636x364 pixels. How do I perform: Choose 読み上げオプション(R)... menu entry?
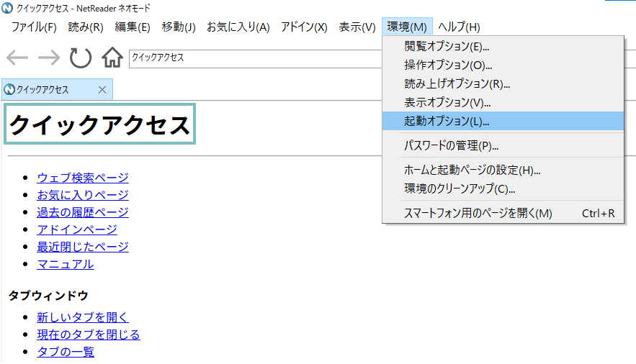503,84
